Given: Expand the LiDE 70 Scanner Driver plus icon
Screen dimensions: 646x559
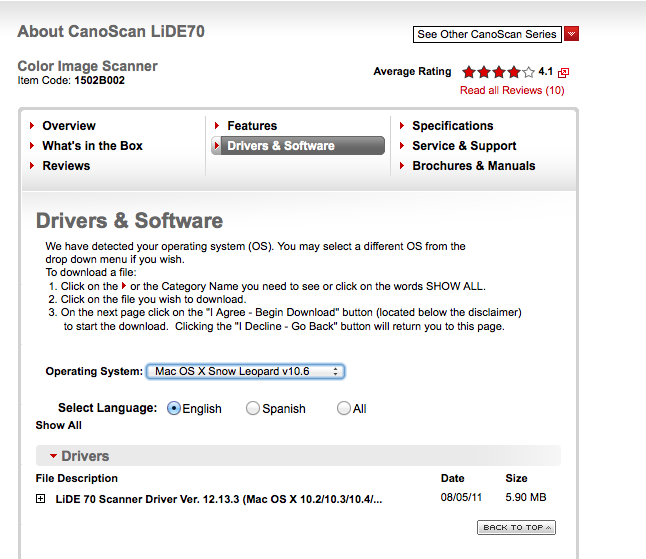Looking at the screenshot, I should pos(40,499).
